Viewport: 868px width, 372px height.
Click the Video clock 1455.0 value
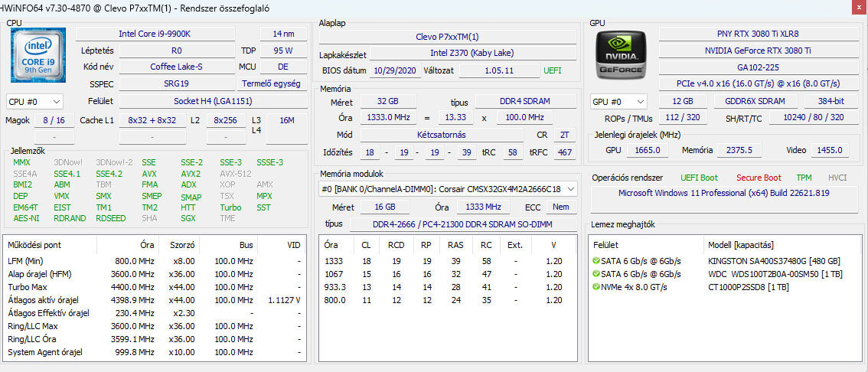tap(830, 150)
